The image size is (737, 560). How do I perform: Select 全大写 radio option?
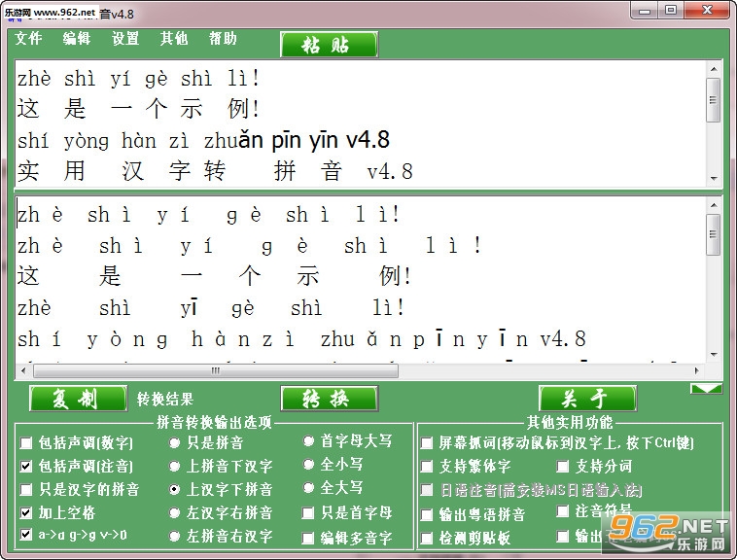308,488
